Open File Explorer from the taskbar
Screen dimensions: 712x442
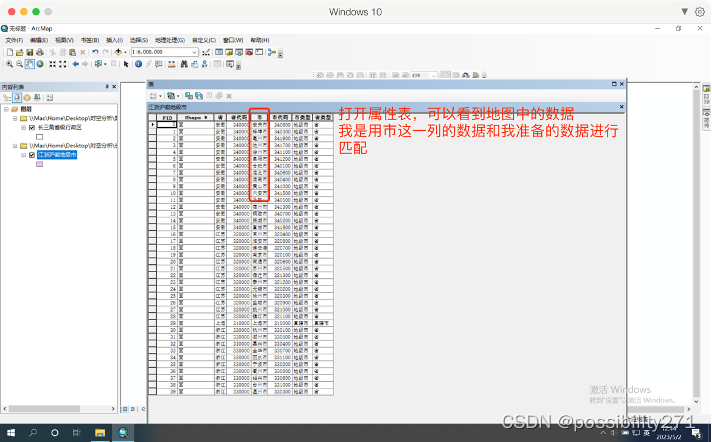pyautogui.click(x=100, y=433)
